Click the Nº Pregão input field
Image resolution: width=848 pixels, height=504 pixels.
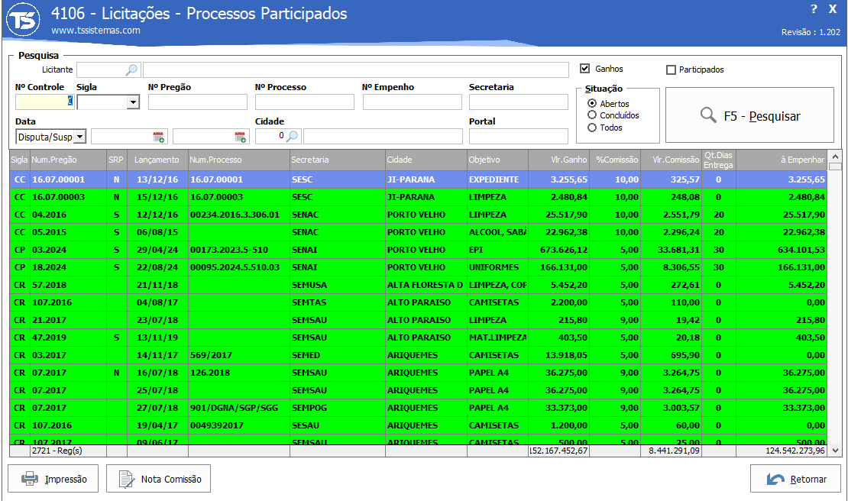click(x=198, y=102)
